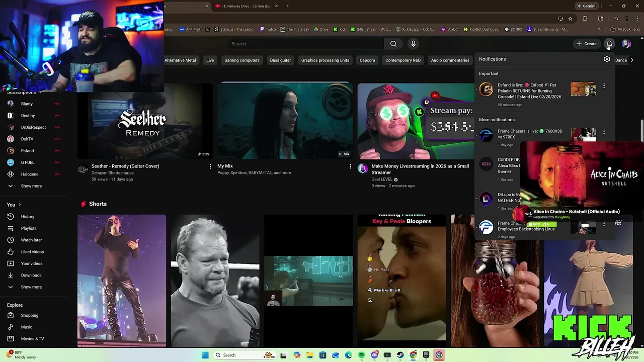
Task: Select the Capcom chip
Action: click(367, 60)
